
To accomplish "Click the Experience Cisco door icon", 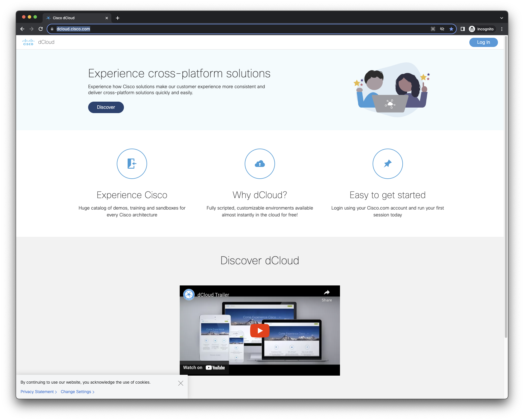I will pyautogui.click(x=132, y=164).
